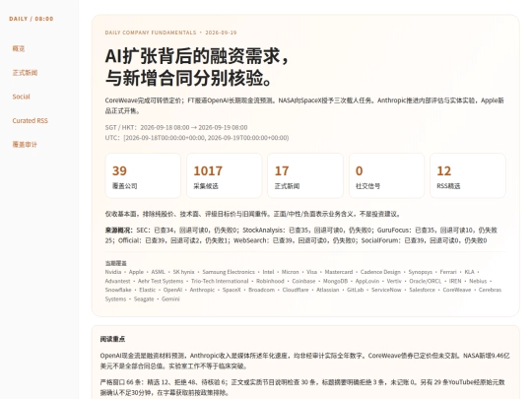Click Vertiv in the coverage list

(394, 281)
